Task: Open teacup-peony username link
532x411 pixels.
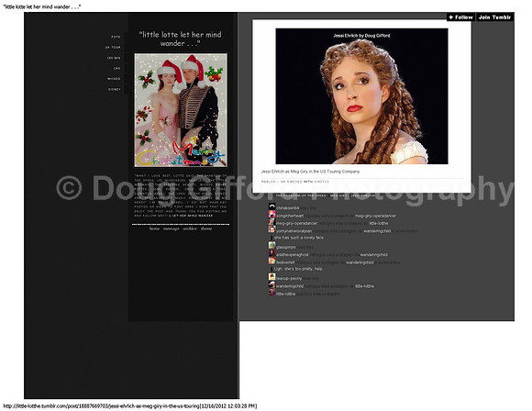Action: click(289, 279)
